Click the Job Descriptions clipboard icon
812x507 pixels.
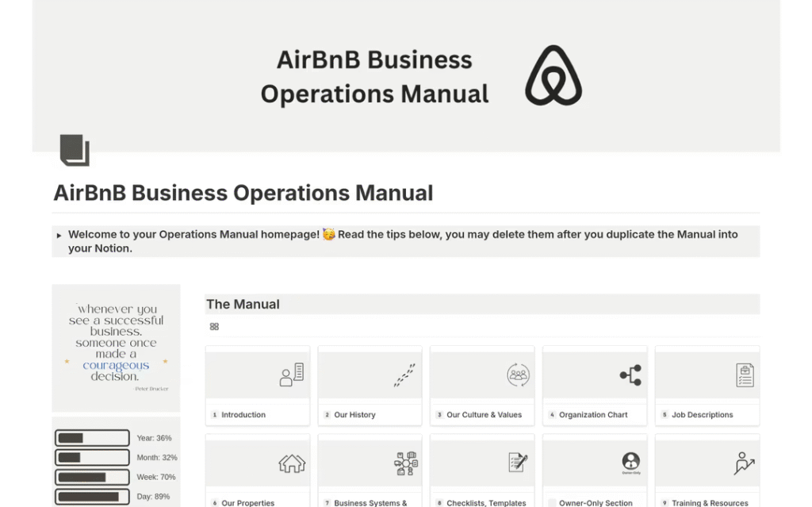[745, 374]
